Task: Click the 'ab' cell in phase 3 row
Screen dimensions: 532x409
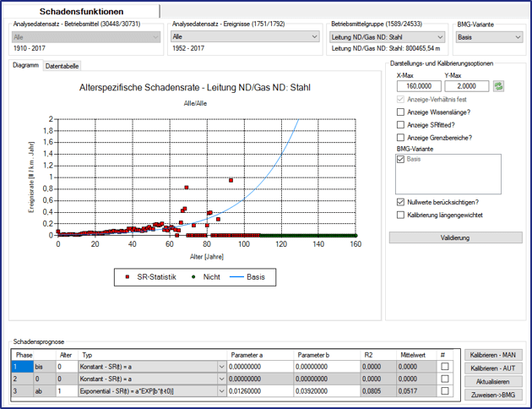Action: click(x=45, y=391)
